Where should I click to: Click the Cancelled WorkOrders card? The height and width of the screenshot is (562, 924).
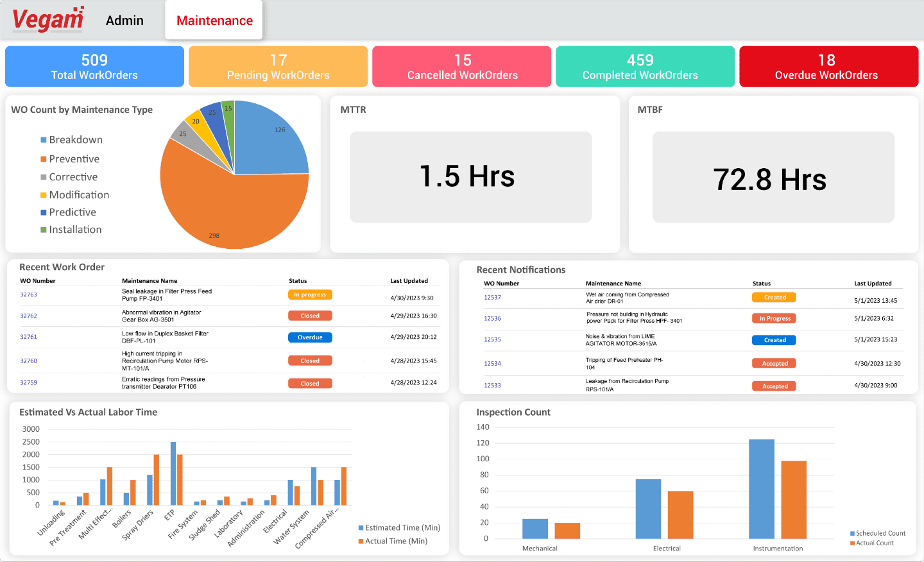point(461,66)
